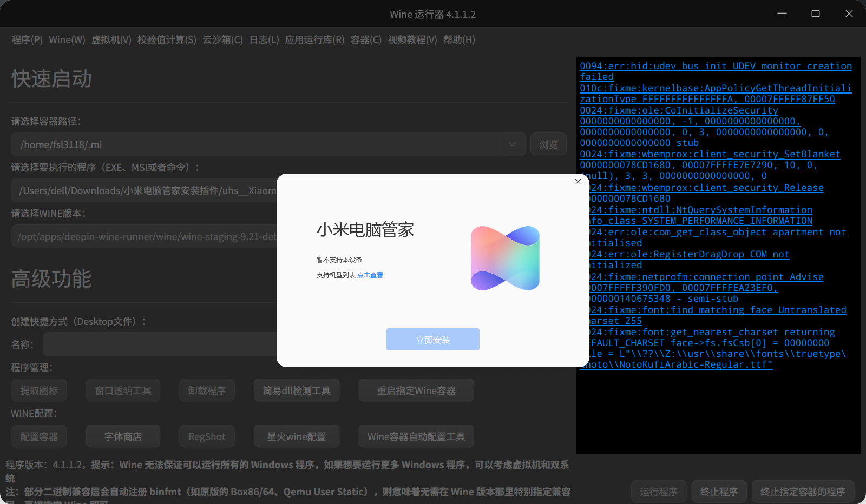Image resolution: width=866 pixels, height=504 pixels.
Task: Maximize the Wine 运行器 window
Action: [816, 14]
